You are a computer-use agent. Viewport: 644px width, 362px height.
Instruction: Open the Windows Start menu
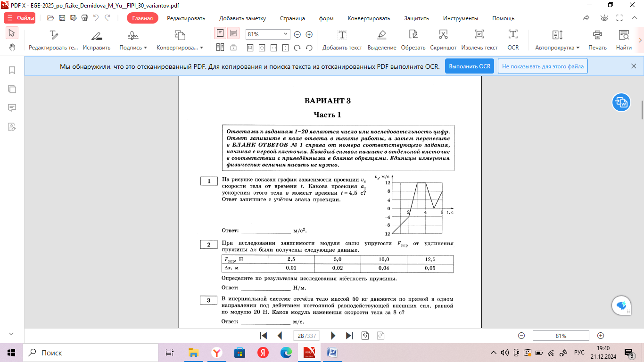(11, 353)
